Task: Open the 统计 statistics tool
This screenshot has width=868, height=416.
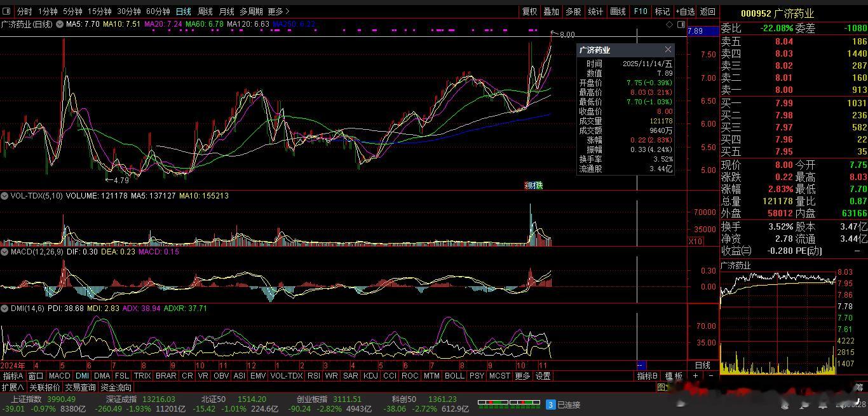Action: 595,11
